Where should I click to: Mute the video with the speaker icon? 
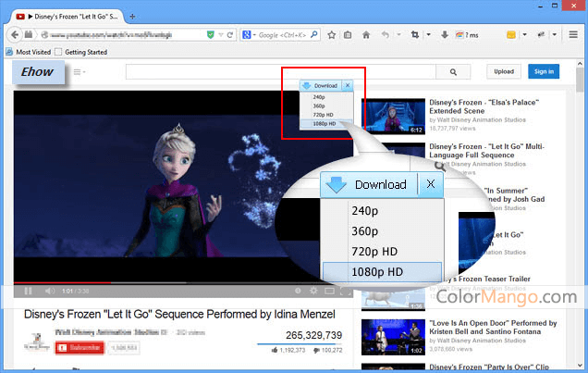[x=49, y=291]
